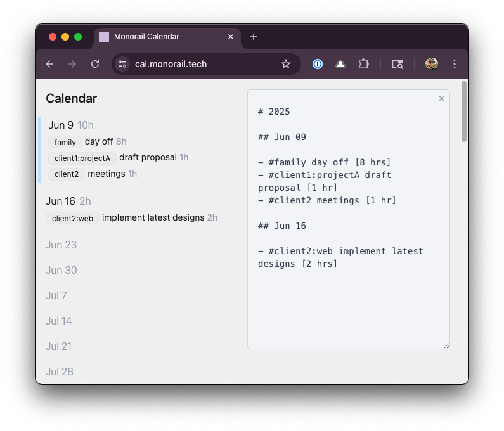
Task: Select the Jun 9 week heading
Action: point(61,125)
